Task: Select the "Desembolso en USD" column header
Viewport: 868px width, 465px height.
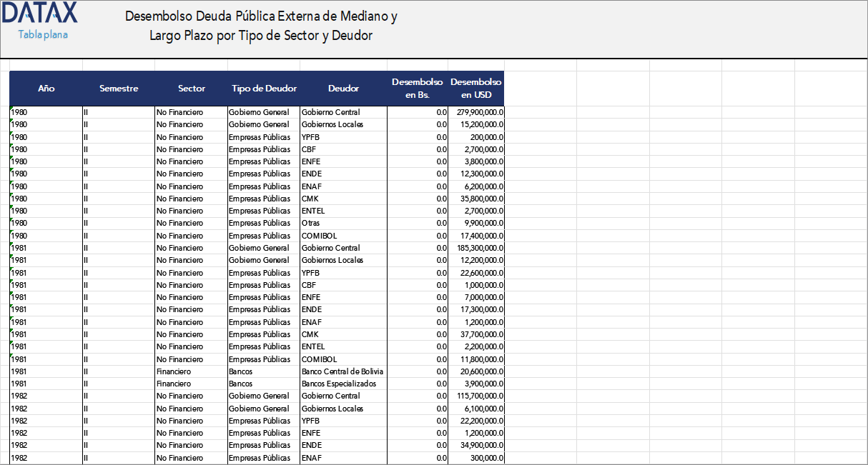Action: [475, 89]
